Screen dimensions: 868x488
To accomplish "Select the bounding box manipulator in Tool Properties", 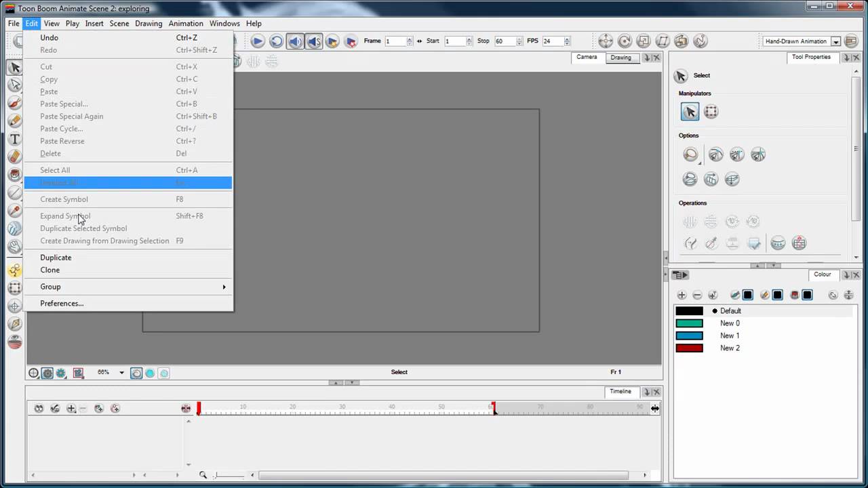I will (711, 112).
